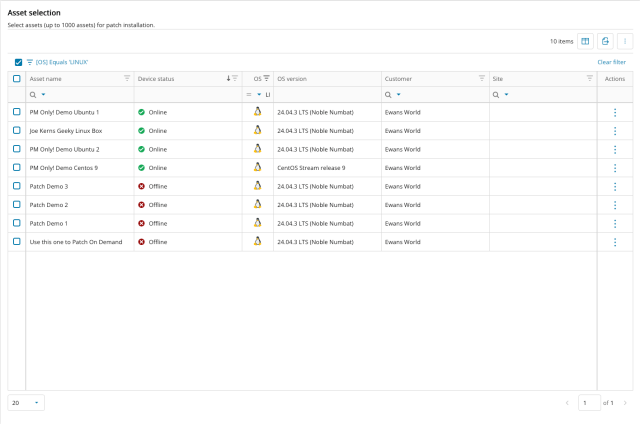Screen dimensions: 640x424
Task: Disable the OS Equals LINUX filter checkbox
Action: (x=18, y=62)
